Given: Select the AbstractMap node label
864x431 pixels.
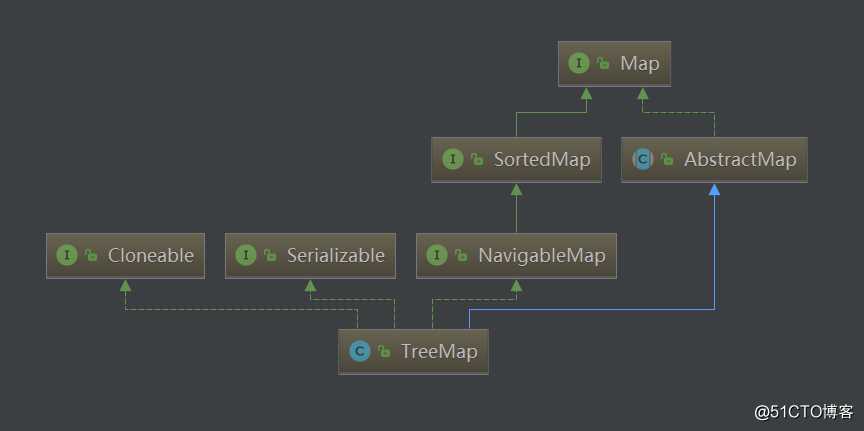Looking at the screenshot, I should (x=740, y=160).
